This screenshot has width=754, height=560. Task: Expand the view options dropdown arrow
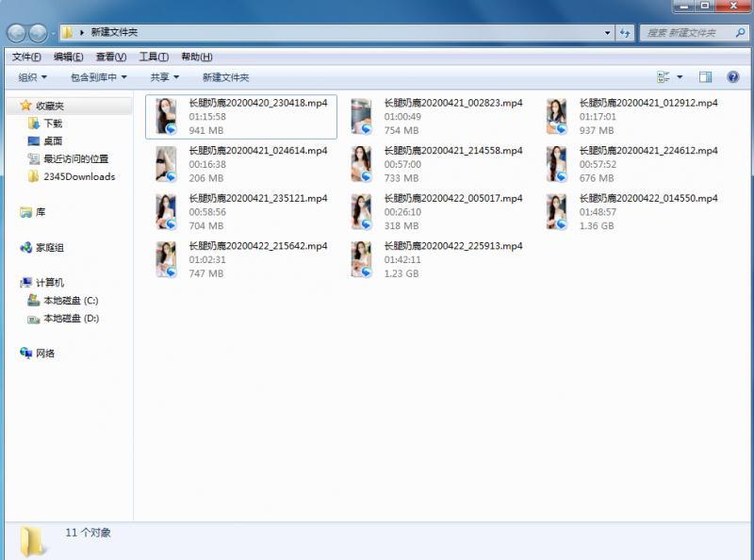[x=680, y=77]
